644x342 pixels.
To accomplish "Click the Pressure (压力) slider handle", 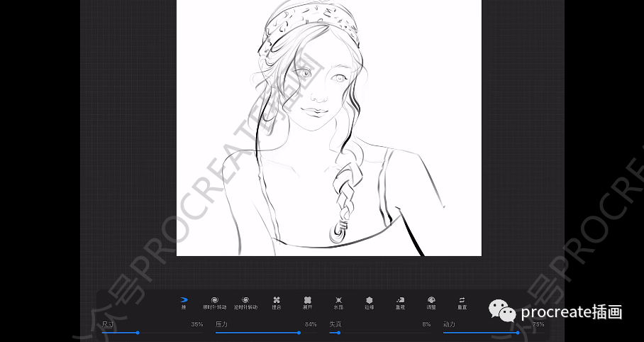I will point(299,332).
